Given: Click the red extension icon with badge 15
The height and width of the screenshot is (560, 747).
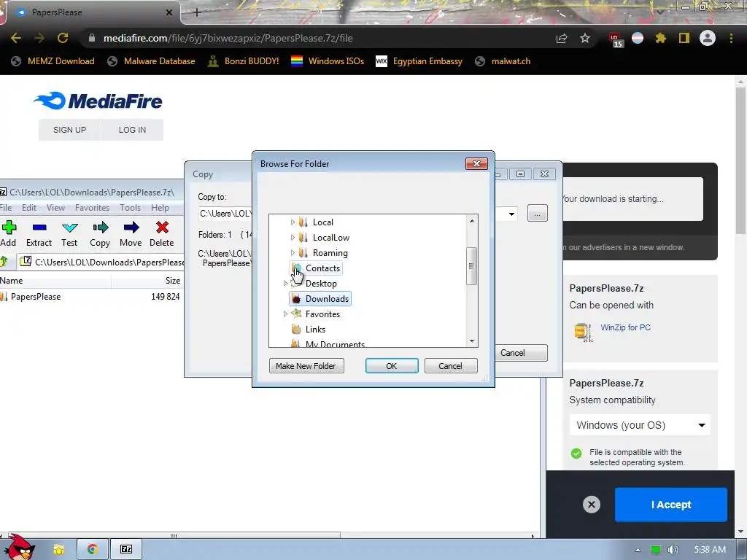Looking at the screenshot, I should [614, 39].
